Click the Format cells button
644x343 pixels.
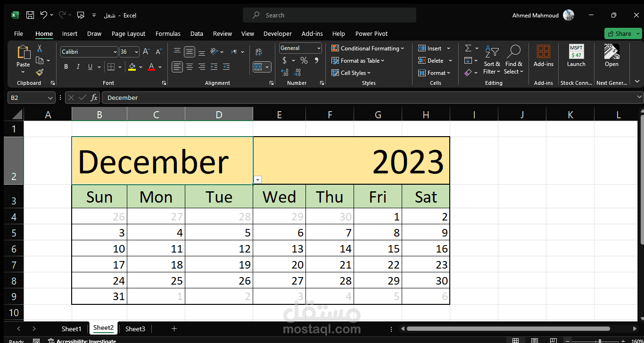tap(435, 73)
